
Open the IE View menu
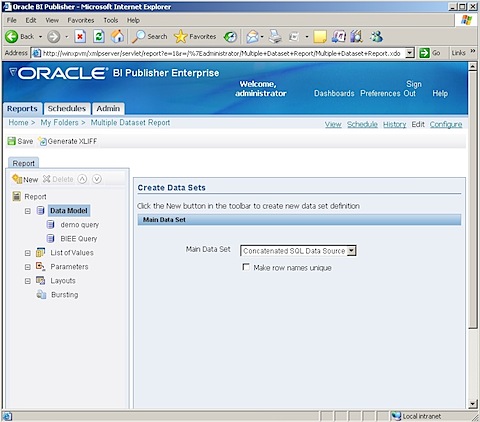pos(52,20)
